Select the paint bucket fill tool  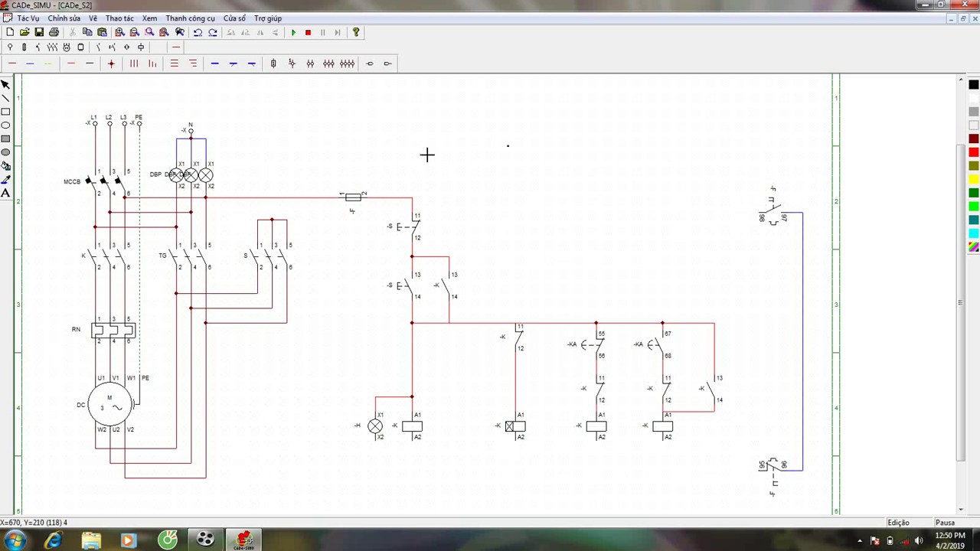click(5, 165)
